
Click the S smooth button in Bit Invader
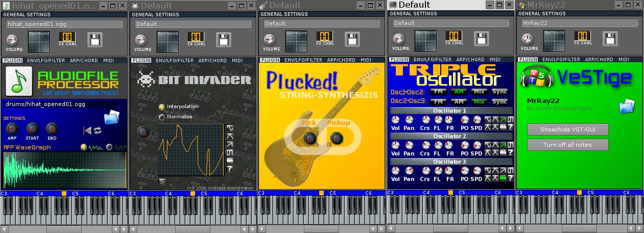(x=162, y=181)
